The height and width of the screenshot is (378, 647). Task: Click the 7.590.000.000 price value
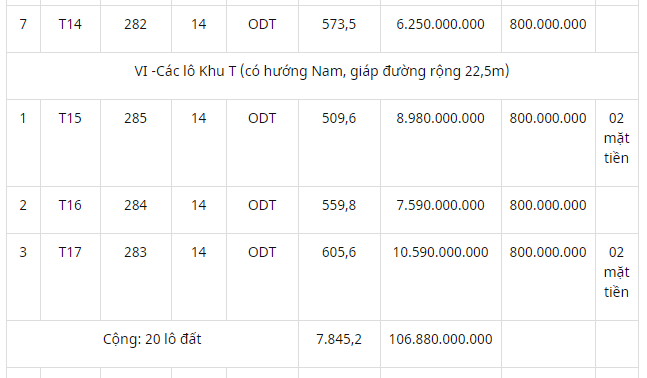pos(440,205)
